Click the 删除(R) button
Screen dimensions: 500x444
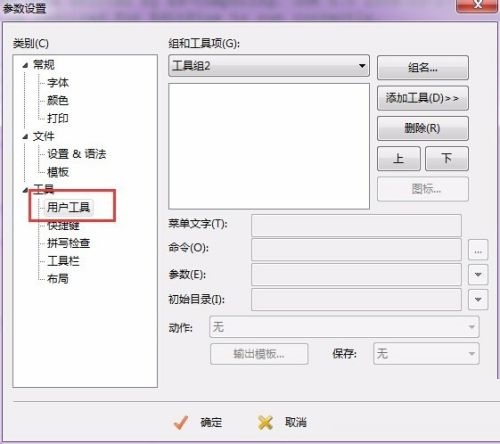click(423, 128)
